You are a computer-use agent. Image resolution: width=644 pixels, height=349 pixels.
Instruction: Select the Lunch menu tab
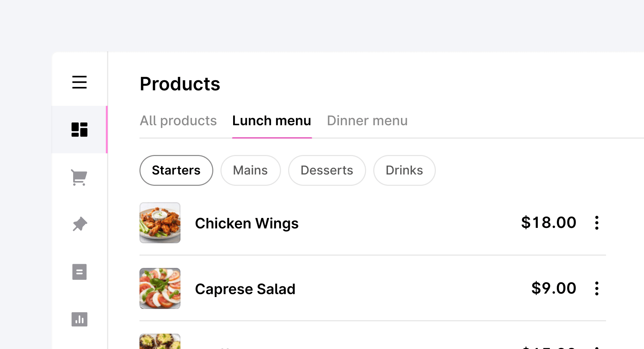(x=271, y=120)
